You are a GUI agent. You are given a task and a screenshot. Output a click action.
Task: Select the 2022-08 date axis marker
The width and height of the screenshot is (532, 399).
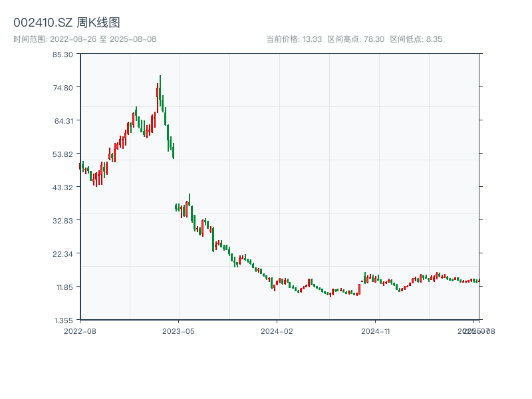point(80,331)
